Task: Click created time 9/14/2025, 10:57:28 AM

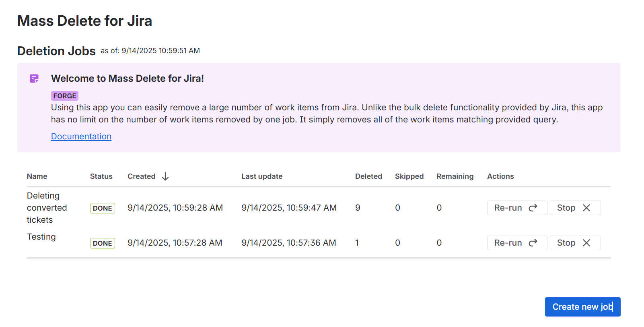Action: coord(175,243)
